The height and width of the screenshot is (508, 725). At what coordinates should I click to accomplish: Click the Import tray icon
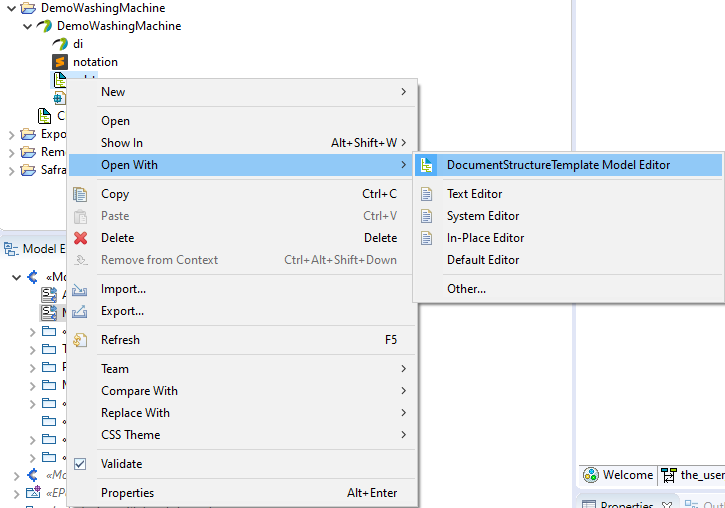(x=80, y=289)
